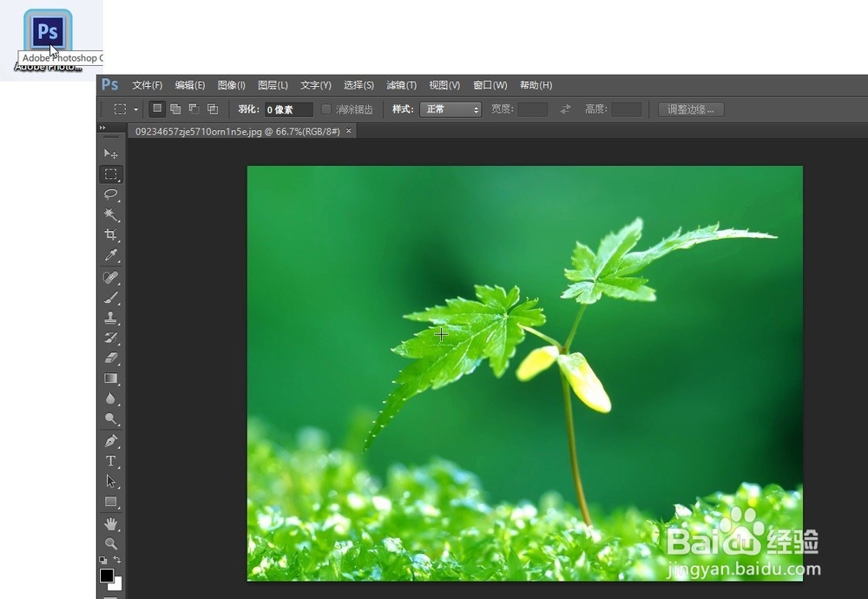
Task: Select the Path Selection tool
Action: coord(111,481)
